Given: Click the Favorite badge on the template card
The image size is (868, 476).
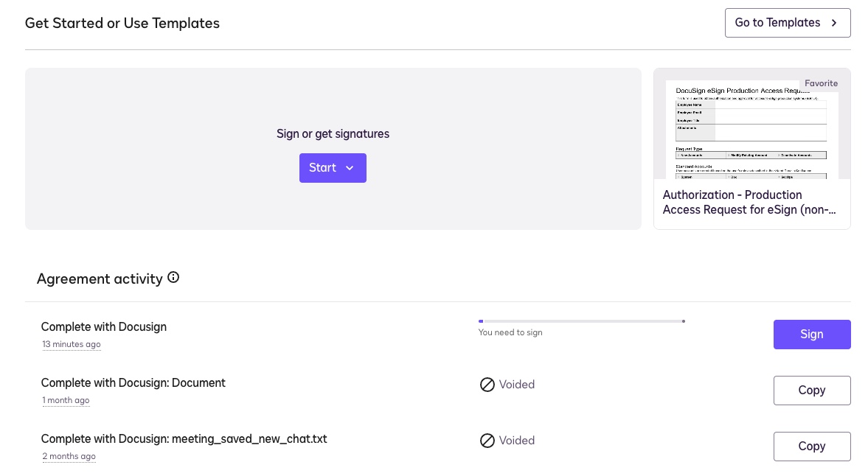Looking at the screenshot, I should 821,83.
